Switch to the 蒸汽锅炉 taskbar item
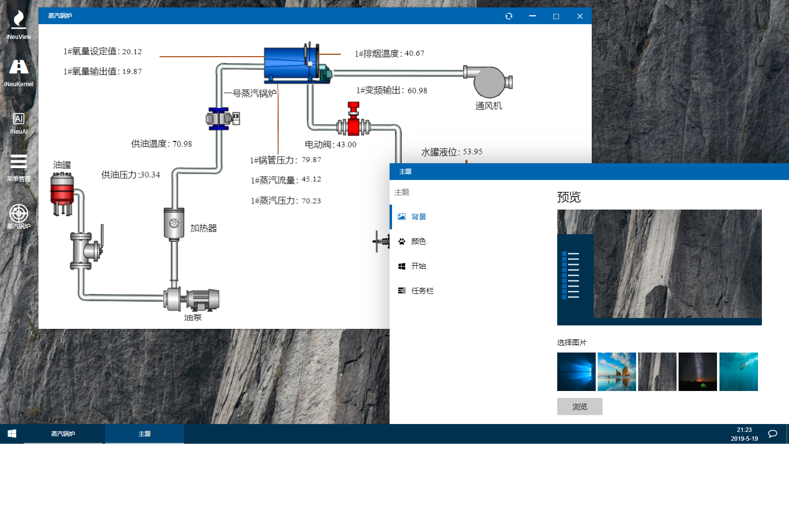Viewport: 789px width, 532px height. (x=63, y=434)
